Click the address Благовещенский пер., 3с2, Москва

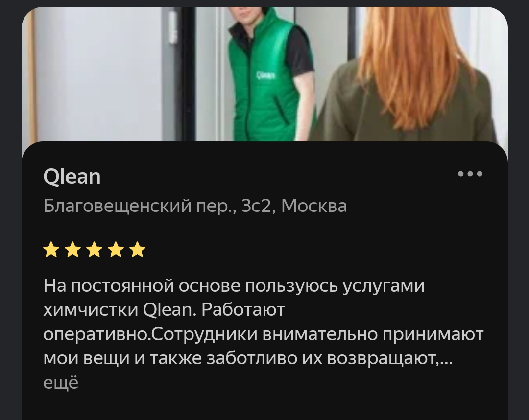pyautogui.click(x=195, y=206)
